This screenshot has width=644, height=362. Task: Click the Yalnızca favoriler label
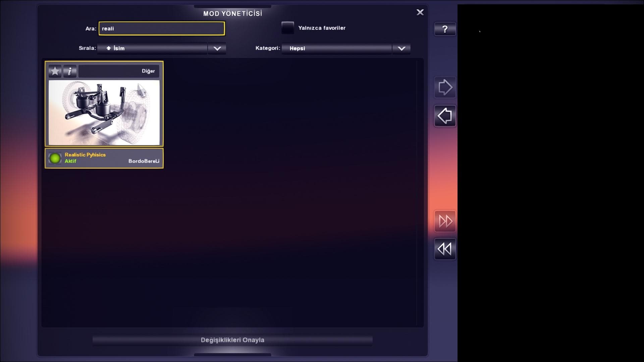click(322, 28)
